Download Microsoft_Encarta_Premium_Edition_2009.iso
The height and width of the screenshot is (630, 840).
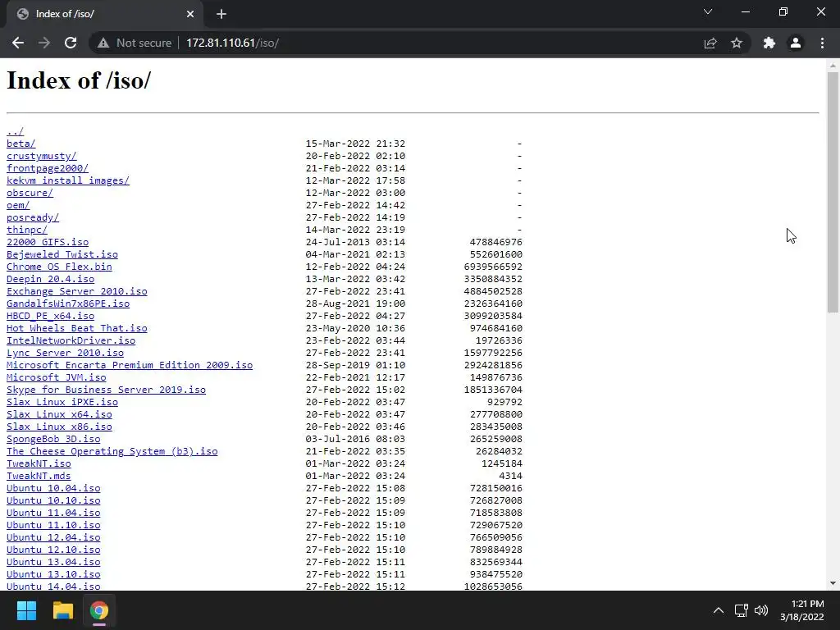130,365
